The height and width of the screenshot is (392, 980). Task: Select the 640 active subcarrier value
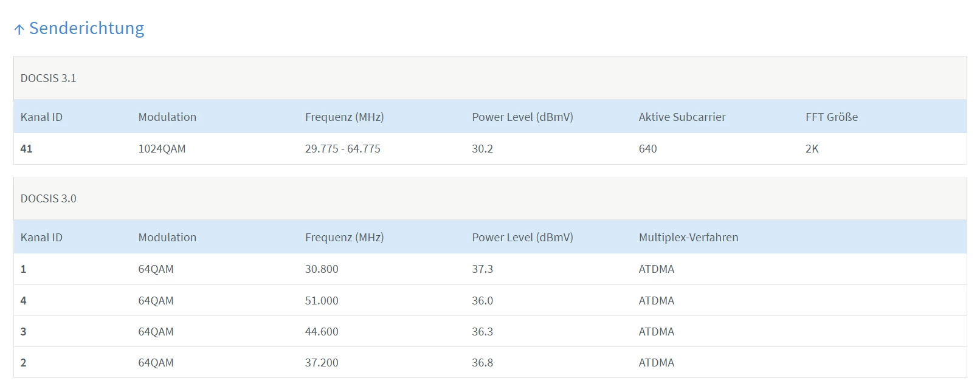[x=647, y=149]
